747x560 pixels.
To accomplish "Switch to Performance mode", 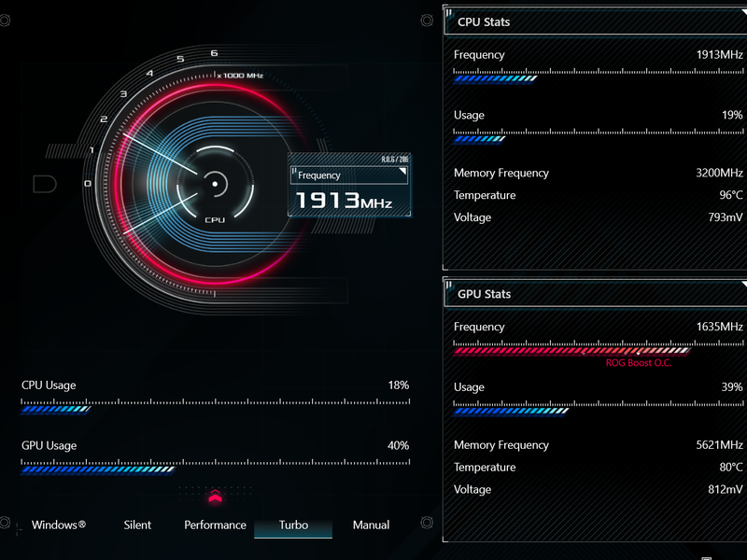I will pos(215,525).
